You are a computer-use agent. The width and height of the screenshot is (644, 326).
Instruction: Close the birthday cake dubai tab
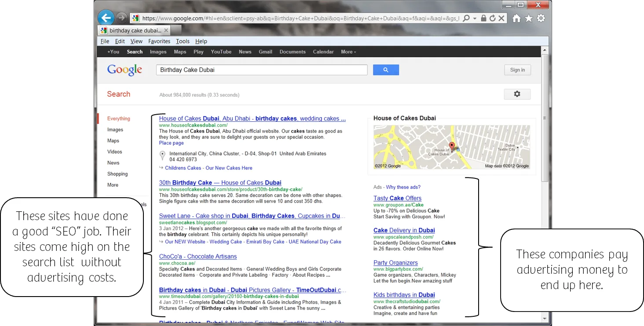coord(166,30)
